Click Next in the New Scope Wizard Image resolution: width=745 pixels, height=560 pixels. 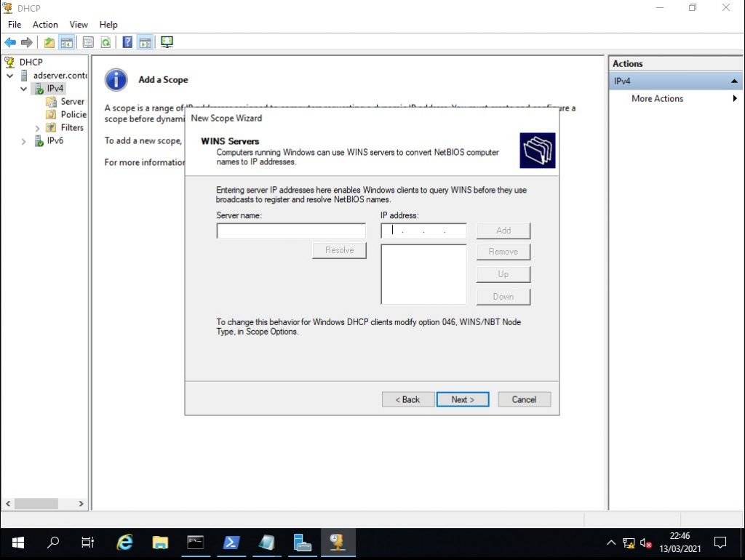[x=462, y=399]
